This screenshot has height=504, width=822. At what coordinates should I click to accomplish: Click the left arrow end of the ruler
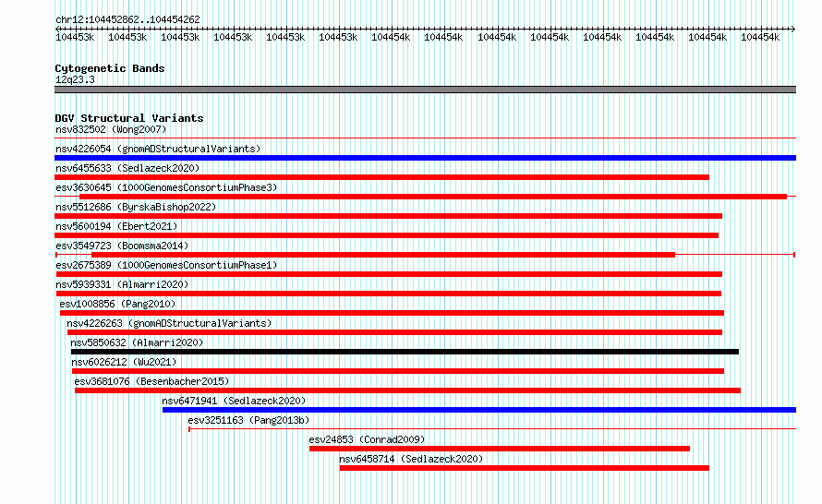(57, 29)
